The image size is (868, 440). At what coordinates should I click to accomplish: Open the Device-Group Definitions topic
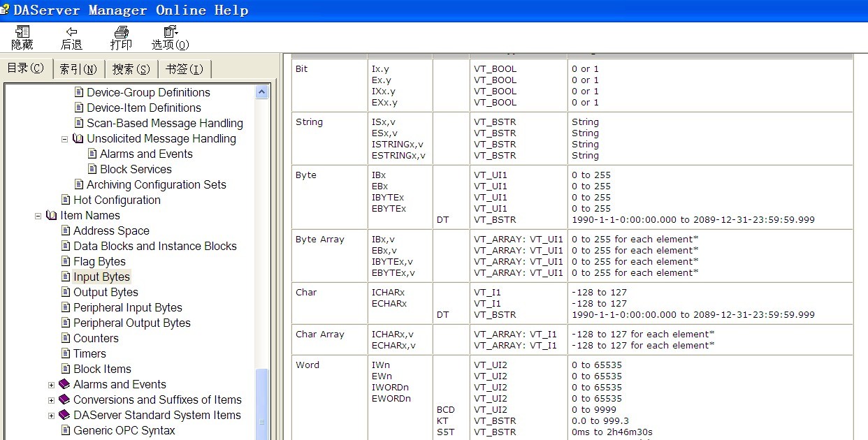pos(148,92)
